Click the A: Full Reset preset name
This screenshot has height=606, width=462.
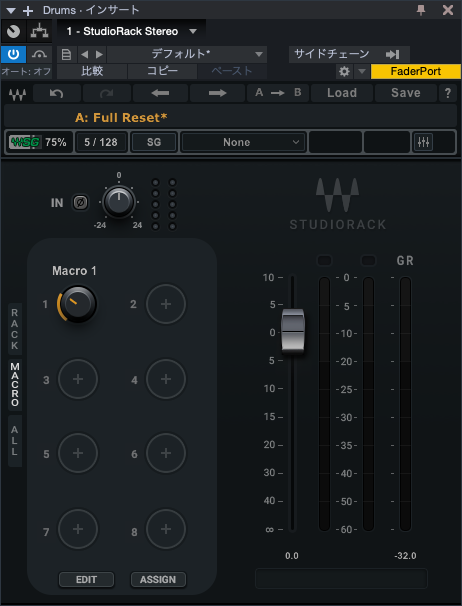coord(121,117)
